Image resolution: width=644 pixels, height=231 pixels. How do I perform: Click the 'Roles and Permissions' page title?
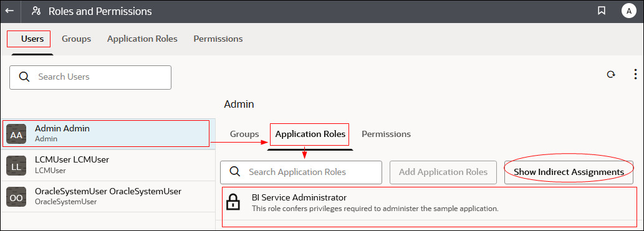point(100,11)
